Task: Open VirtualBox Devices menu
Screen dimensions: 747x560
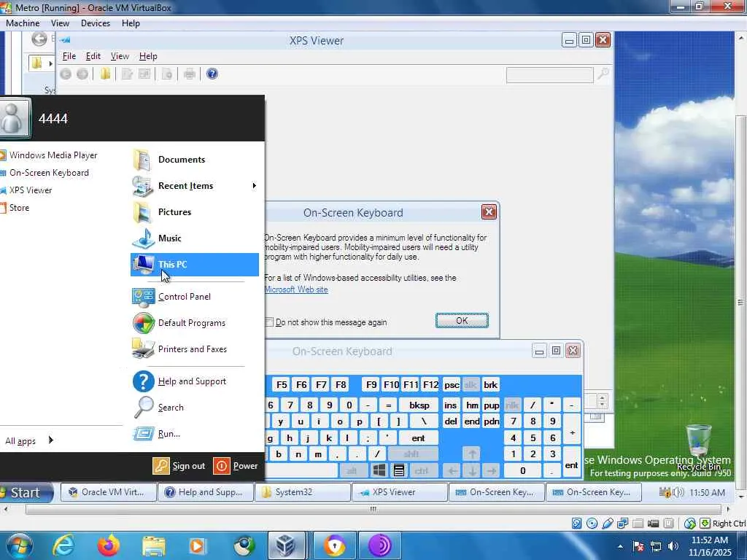Action: 96,23
